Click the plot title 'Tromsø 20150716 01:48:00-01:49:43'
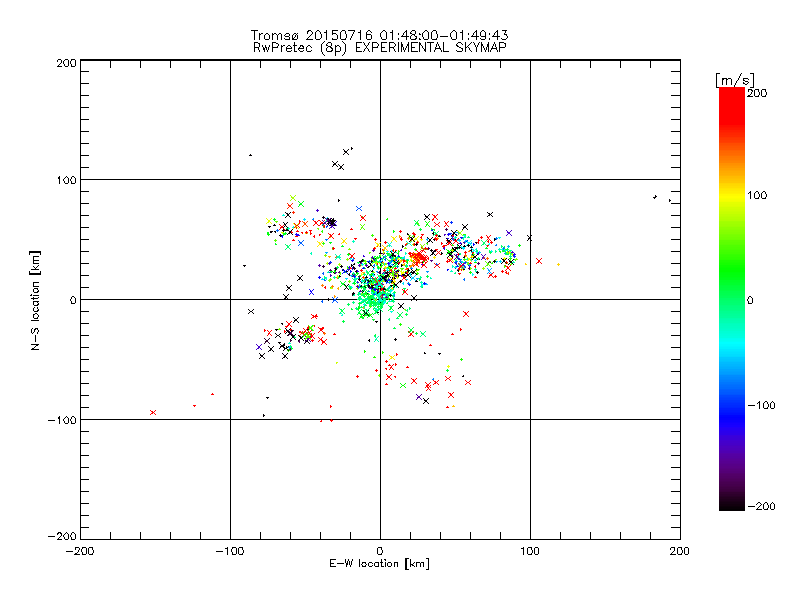The width and height of the screenshot is (800, 600). [x=379, y=35]
